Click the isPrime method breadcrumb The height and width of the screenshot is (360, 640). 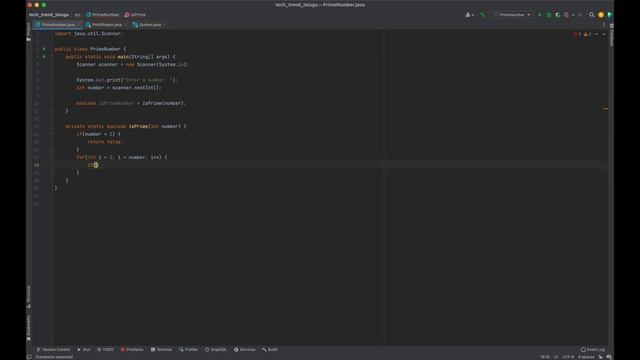coord(135,15)
